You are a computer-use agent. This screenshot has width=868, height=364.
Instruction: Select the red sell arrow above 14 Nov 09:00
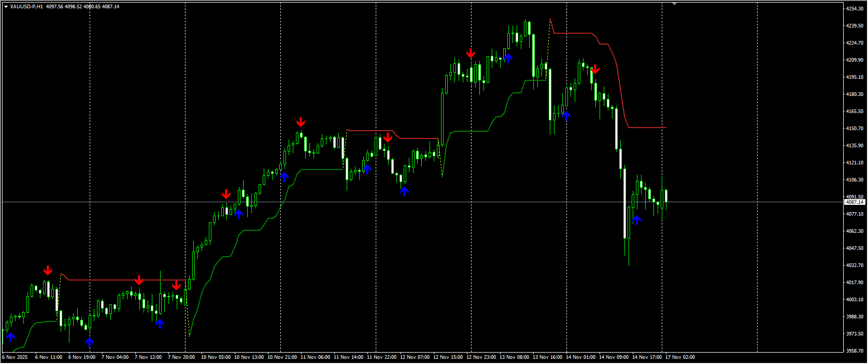(595, 69)
